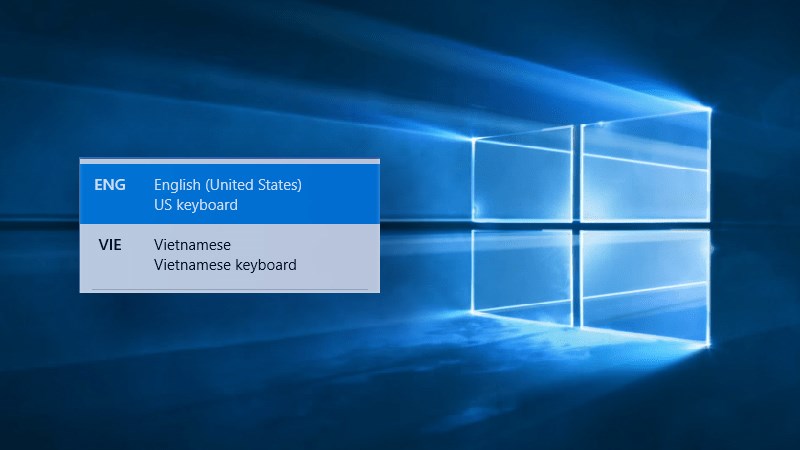Click the 'Vietnamese' language name
Image resolution: width=800 pixels, height=450 pixels.
click(192, 245)
